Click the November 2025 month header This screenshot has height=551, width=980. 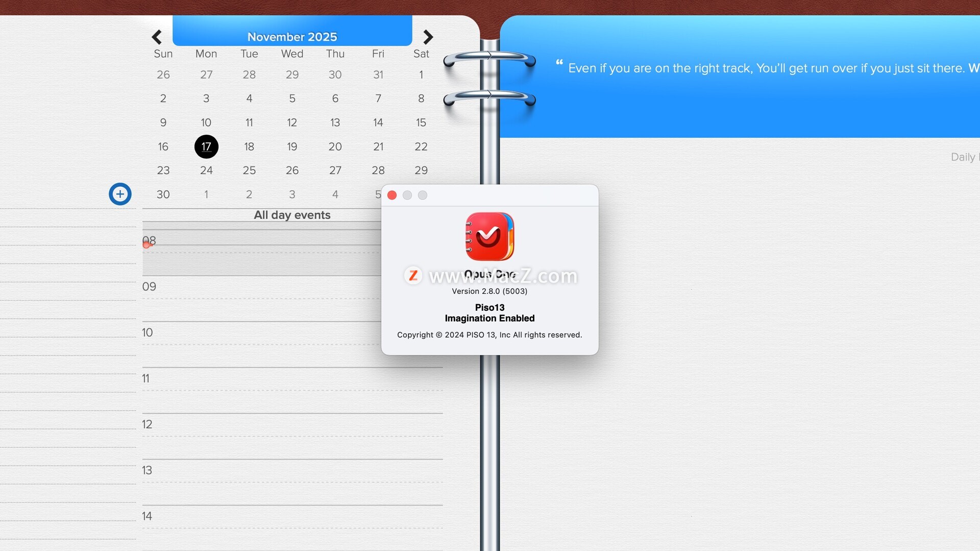(x=292, y=37)
